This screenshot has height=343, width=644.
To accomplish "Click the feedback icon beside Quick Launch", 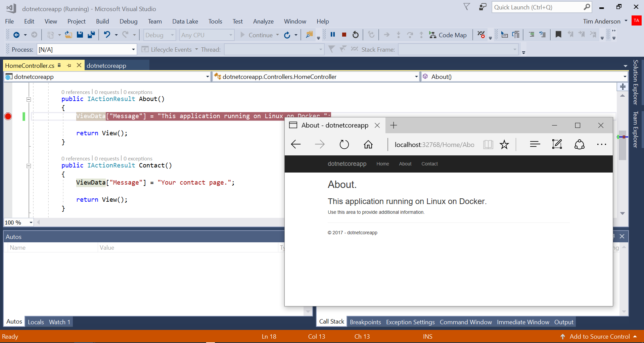I will tap(482, 7).
